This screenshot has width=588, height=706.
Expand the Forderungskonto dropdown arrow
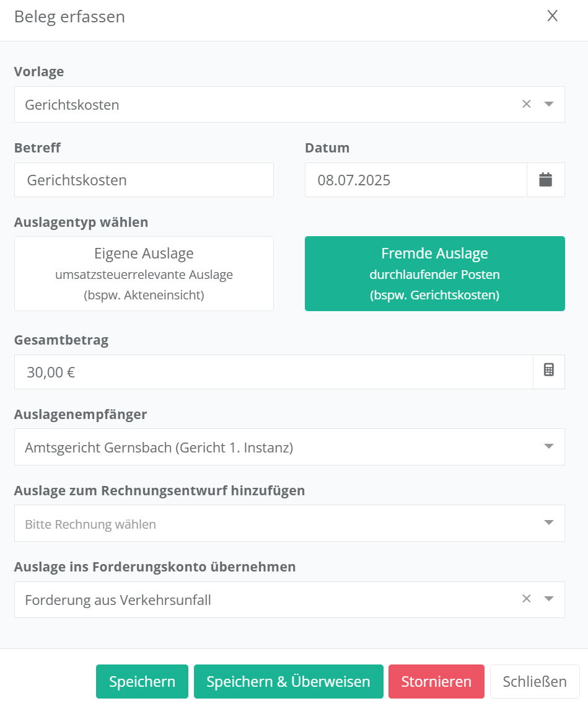548,599
